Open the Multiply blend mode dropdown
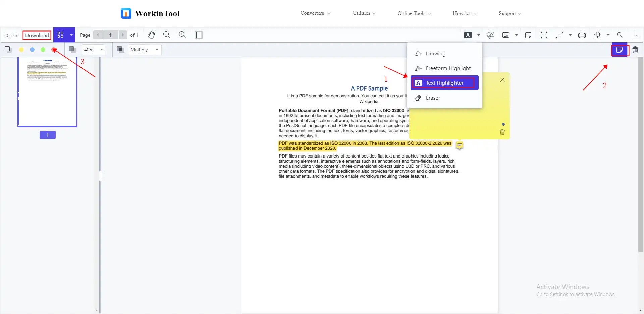 144,50
